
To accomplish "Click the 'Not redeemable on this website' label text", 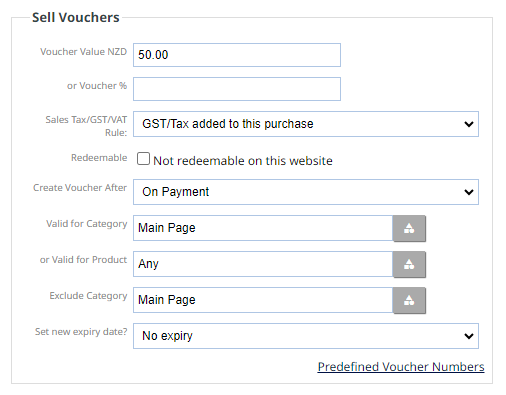I will [243, 161].
